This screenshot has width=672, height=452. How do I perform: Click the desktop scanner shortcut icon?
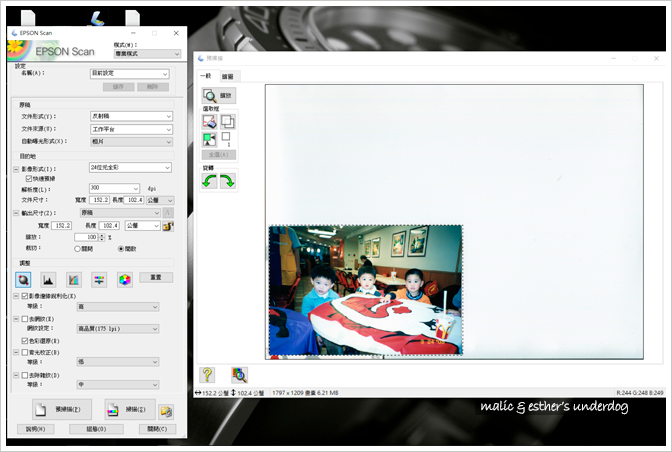pyautogui.click(x=97, y=18)
